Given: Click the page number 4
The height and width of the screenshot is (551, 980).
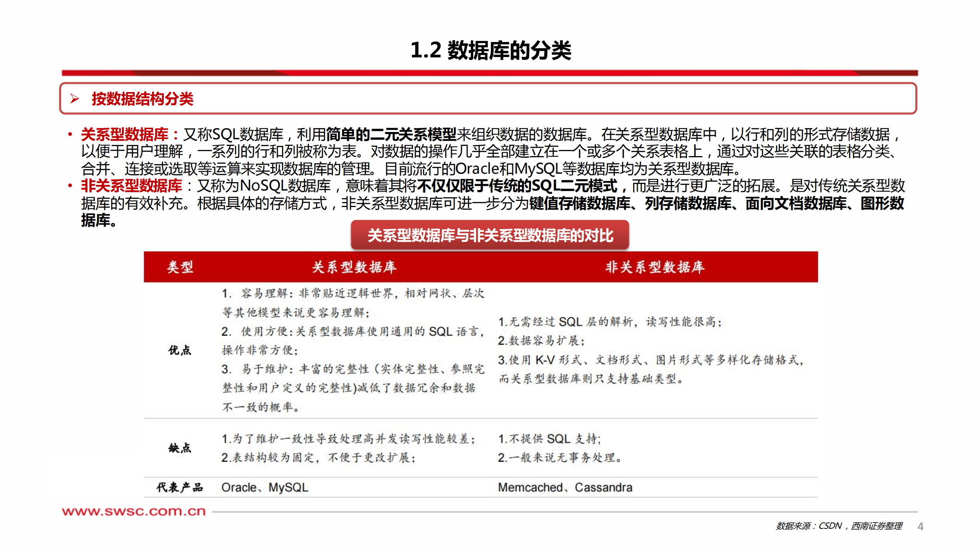Looking at the screenshot, I should (x=920, y=527).
